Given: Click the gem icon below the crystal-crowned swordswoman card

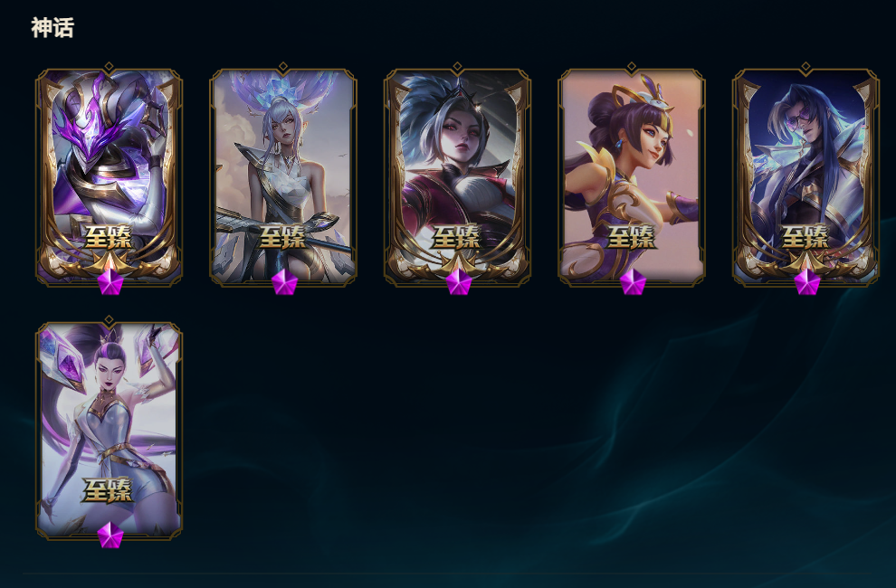Looking at the screenshot, I should click(x=284, y=282).
